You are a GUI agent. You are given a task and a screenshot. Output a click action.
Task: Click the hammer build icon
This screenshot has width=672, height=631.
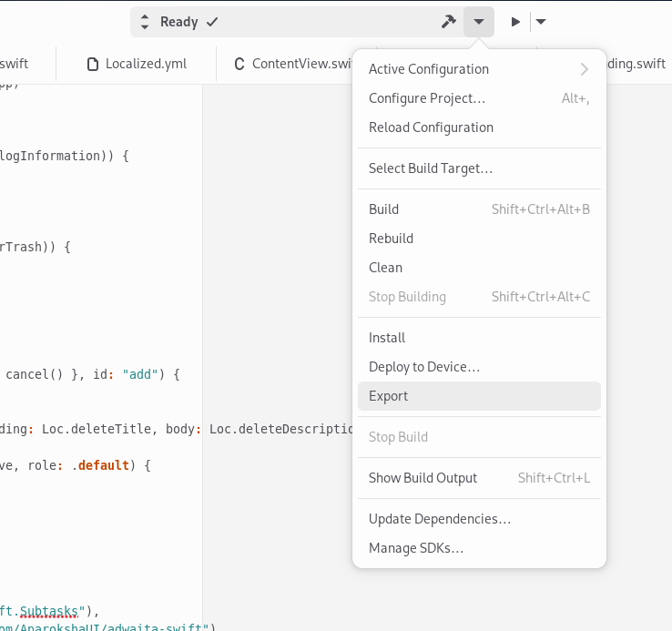point(448,22)
